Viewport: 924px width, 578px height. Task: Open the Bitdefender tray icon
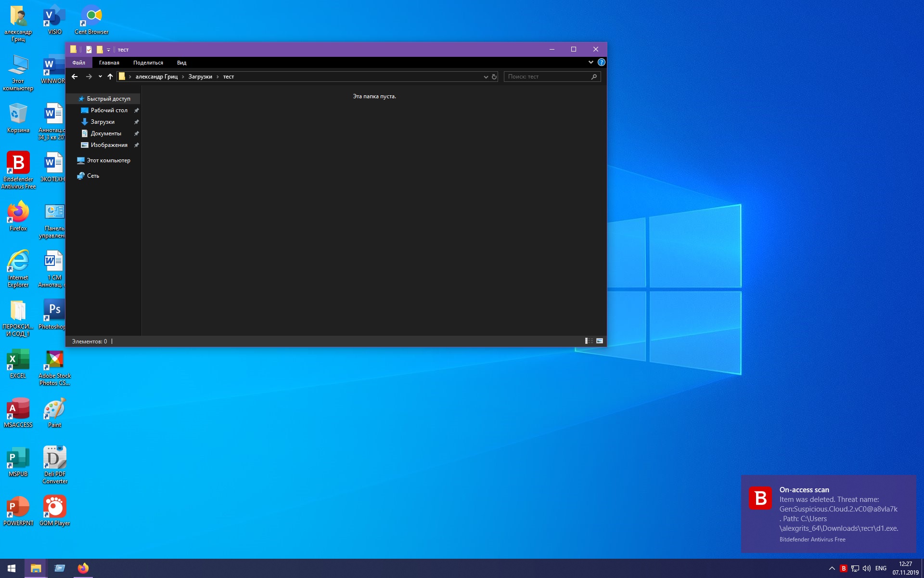[x=843, y=568]
